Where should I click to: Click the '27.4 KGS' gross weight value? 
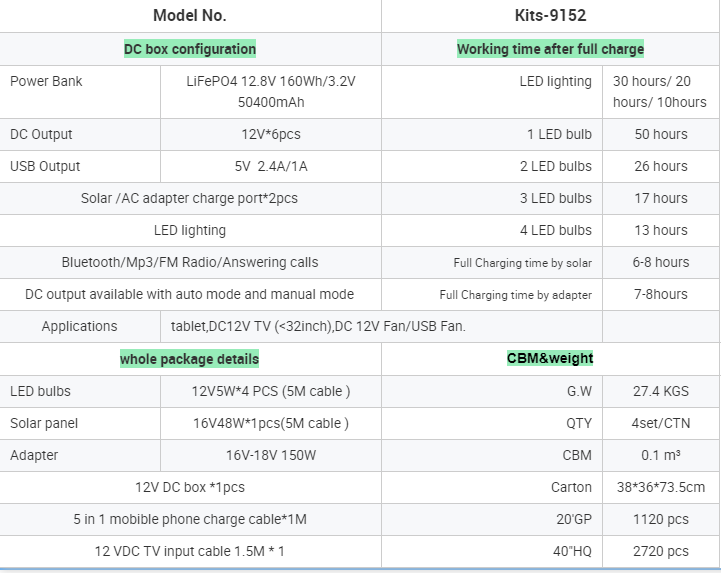661,391
